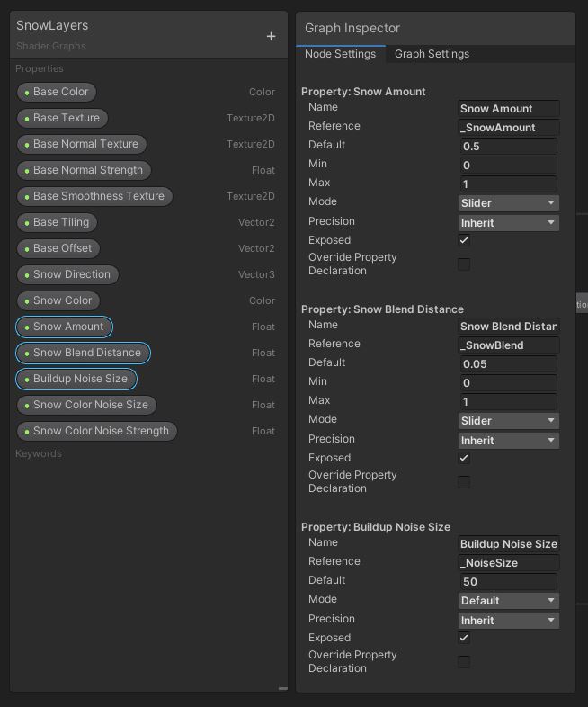The width and height of the screenshot is (588, 707).
Task: Enable Override Property Declaration for Snow Blend Distance
Action: pos(464,482)
